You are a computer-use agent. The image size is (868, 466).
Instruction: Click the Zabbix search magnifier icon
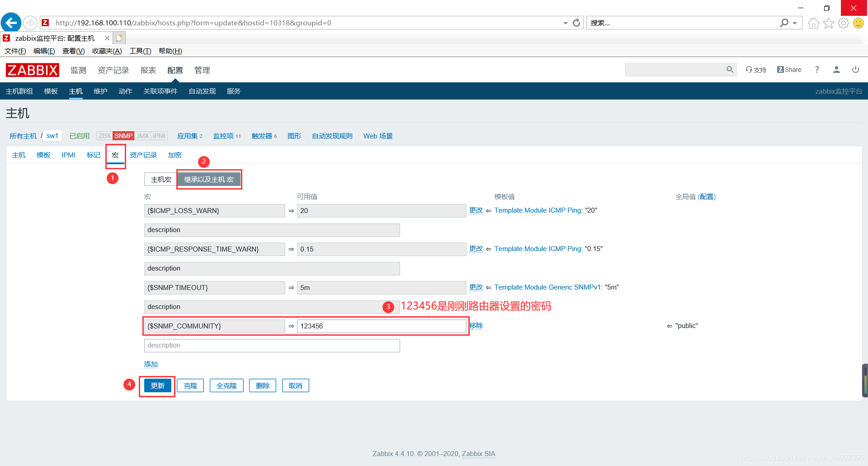pos(730,70)
